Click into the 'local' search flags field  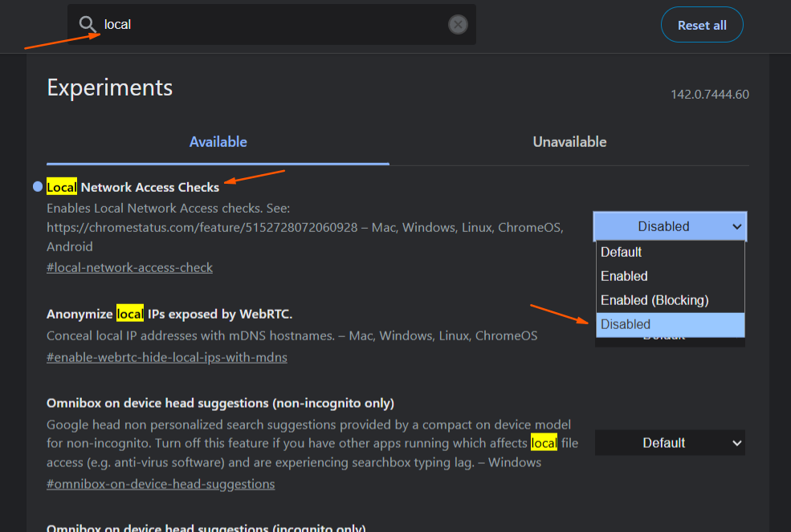coord(273,25)
